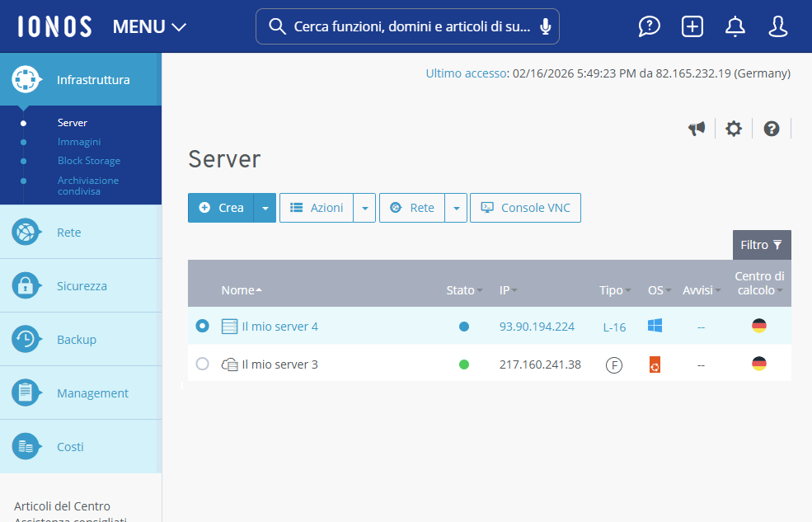Open the help chat bubble icon
This screenshot has height=522, width=812.
[650, 26]
